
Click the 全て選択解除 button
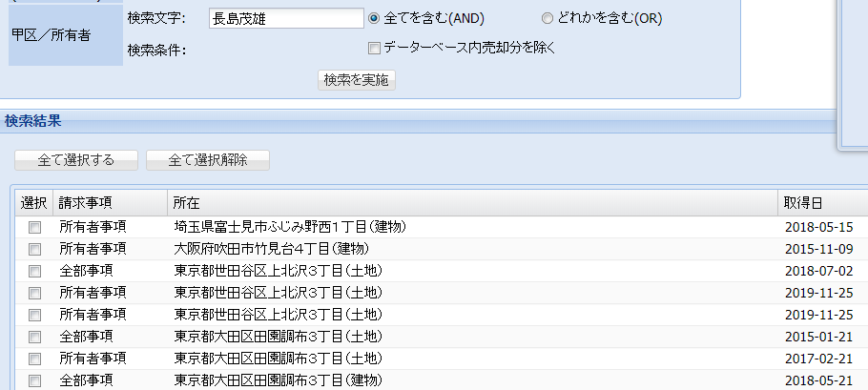click(208, 160)
